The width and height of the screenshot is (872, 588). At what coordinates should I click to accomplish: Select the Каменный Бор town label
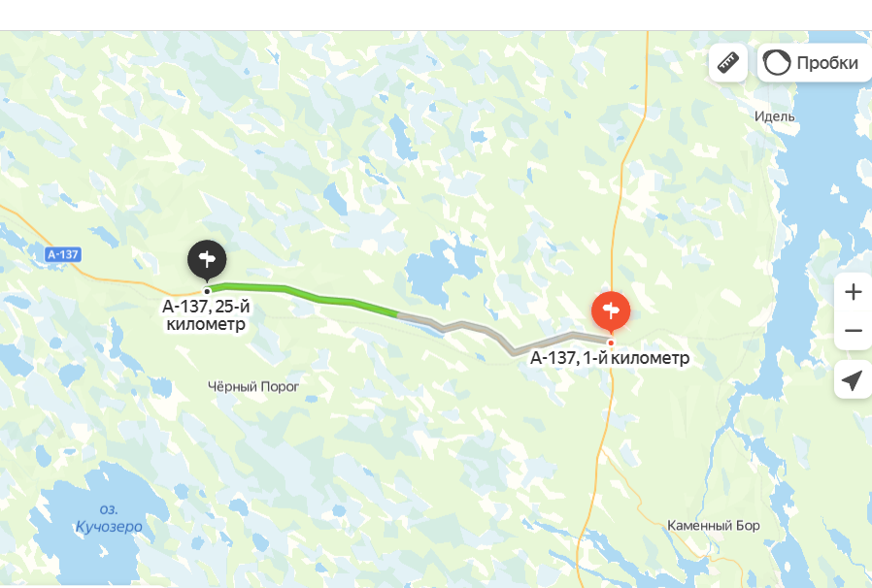click(713, 525)
